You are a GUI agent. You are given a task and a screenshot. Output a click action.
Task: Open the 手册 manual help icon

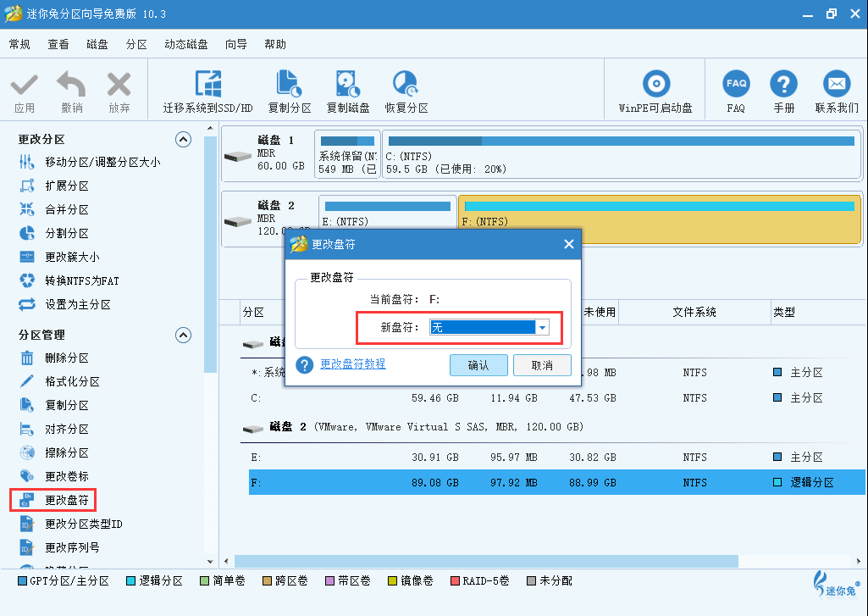tap(783, 84)
